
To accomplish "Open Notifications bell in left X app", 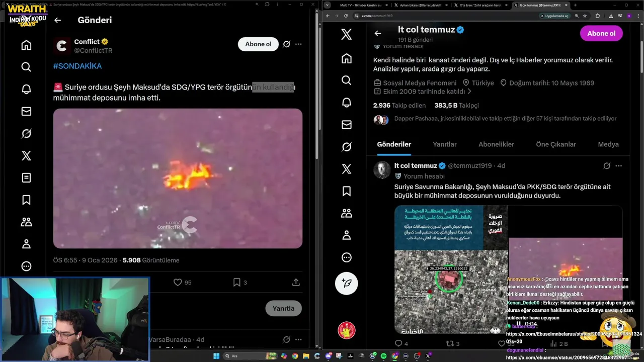I will pos(26,89).
